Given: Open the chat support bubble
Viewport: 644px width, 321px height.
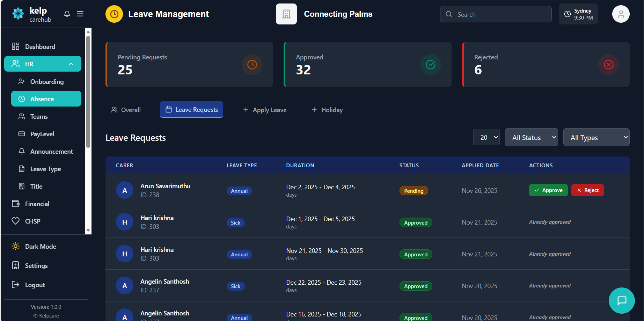Looking at the screenshot, I should 621,300.
